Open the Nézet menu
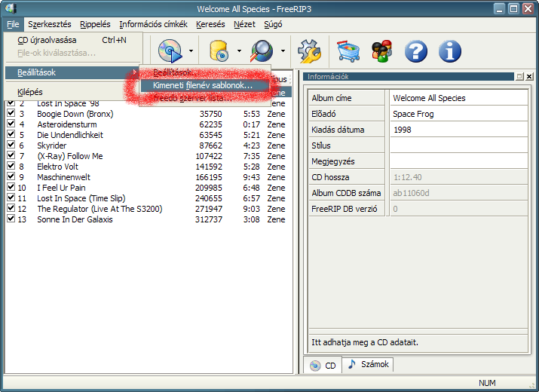Image resolution: width=539 pixels, height=392 pixels. click(244, 24)
